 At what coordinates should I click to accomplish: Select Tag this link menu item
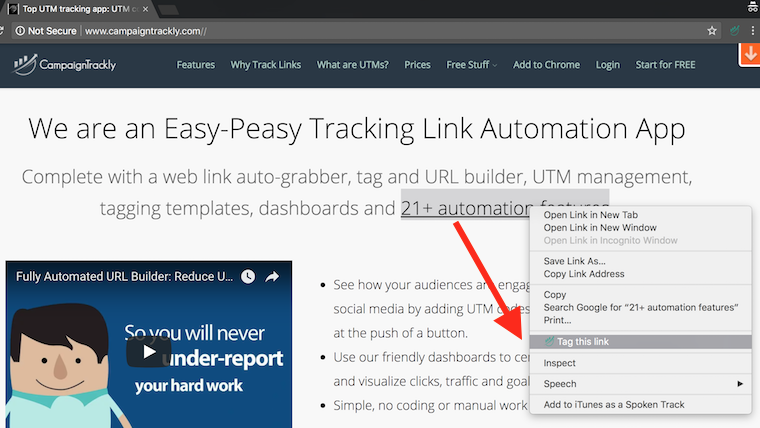coord(640,342)
